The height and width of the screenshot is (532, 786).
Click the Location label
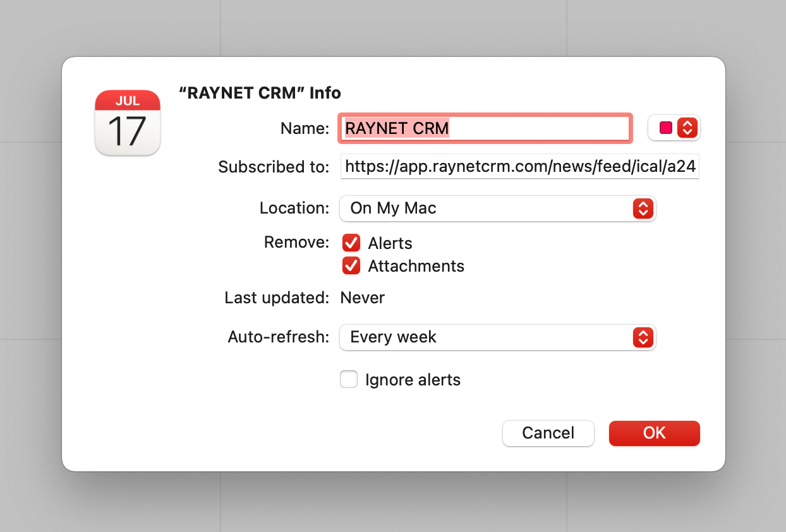[x=294, y=209]
